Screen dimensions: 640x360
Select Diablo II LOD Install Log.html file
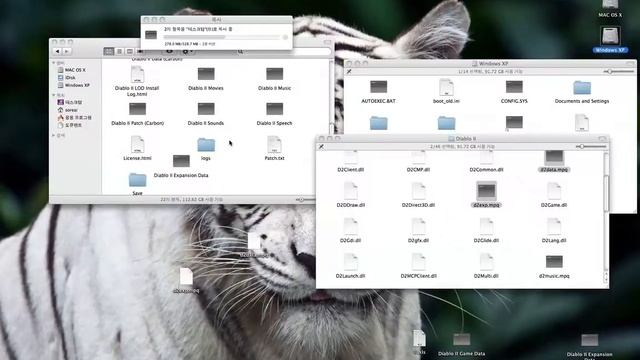tap(137, 81)
